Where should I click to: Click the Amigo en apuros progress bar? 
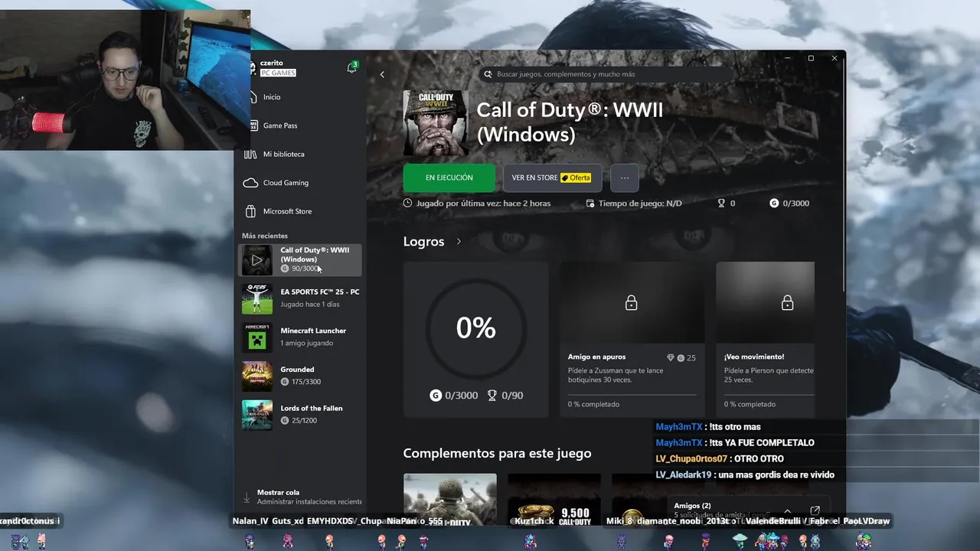(x=632, y=394)
